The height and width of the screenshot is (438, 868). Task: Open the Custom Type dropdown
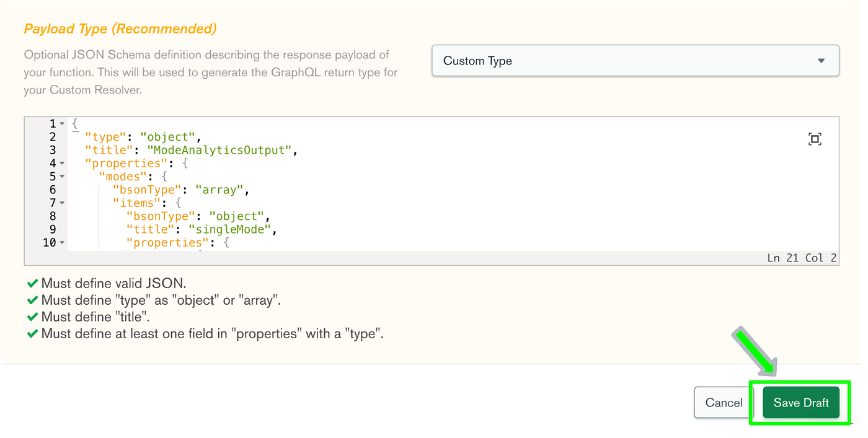pyautogui.click(x=635, y=61)
